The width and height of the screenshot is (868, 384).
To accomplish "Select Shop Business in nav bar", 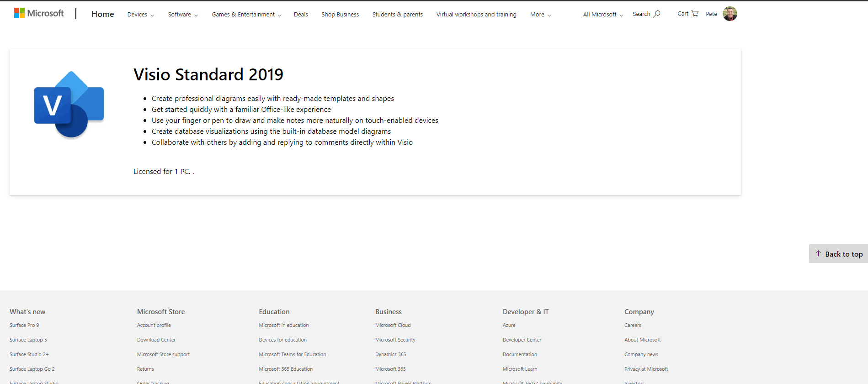I will [340, 15].
